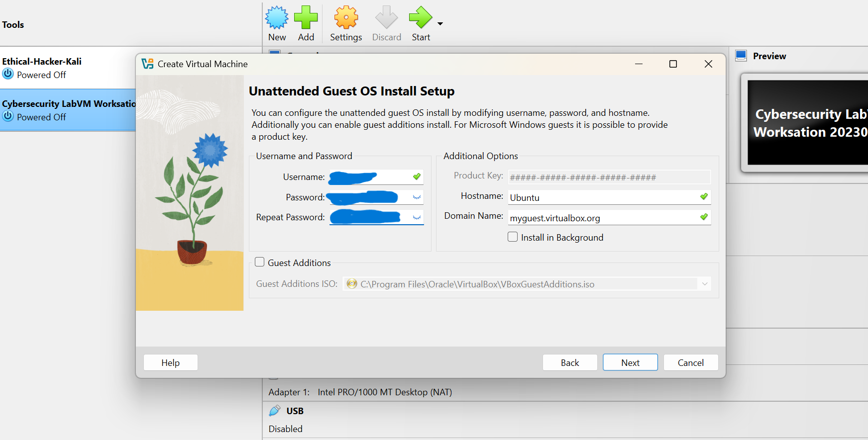
Task: Open the Start button dropdown arrow
Action: [440, 23]
